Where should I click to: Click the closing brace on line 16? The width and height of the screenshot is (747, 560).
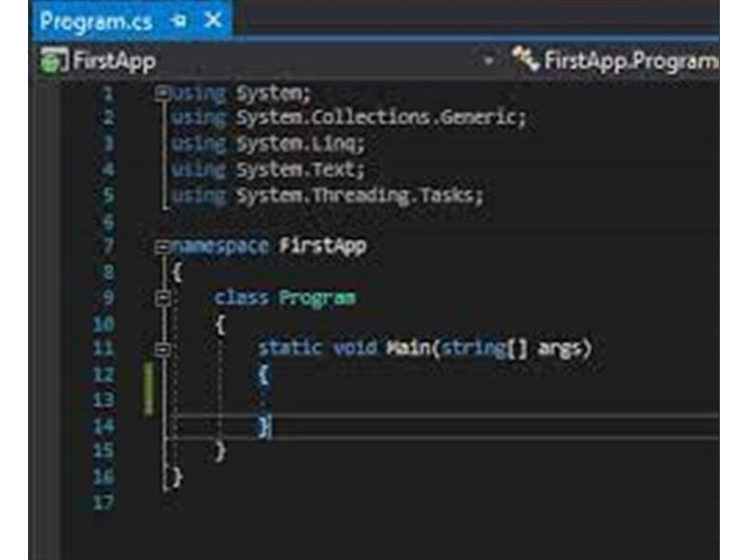click(x=176, y=477)
